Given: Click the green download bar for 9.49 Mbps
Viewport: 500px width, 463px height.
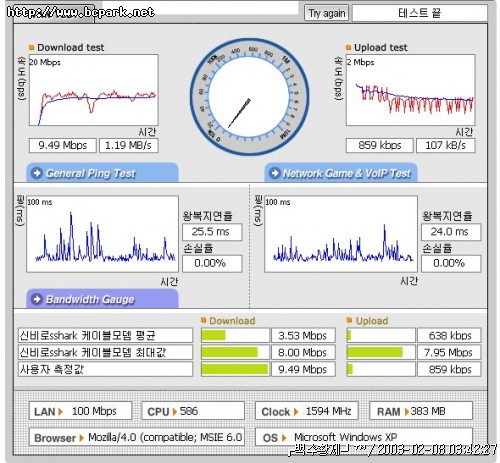Looking at the screenshot, I should (x=235, y=369).
